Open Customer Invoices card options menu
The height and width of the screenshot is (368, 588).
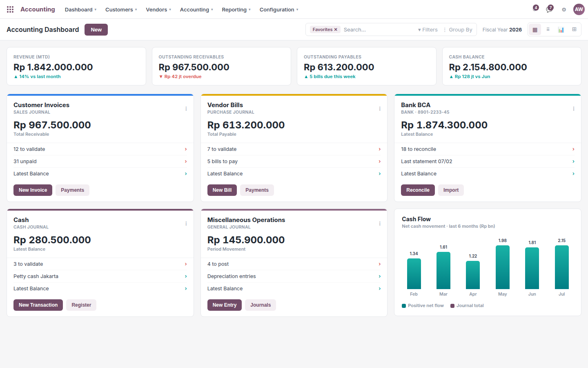(x=186, y=109)
